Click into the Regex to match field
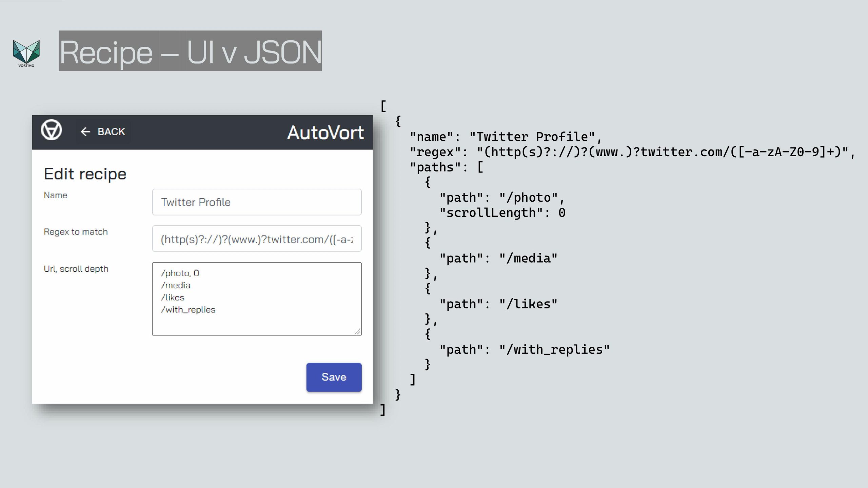 [x=257, y=239]
